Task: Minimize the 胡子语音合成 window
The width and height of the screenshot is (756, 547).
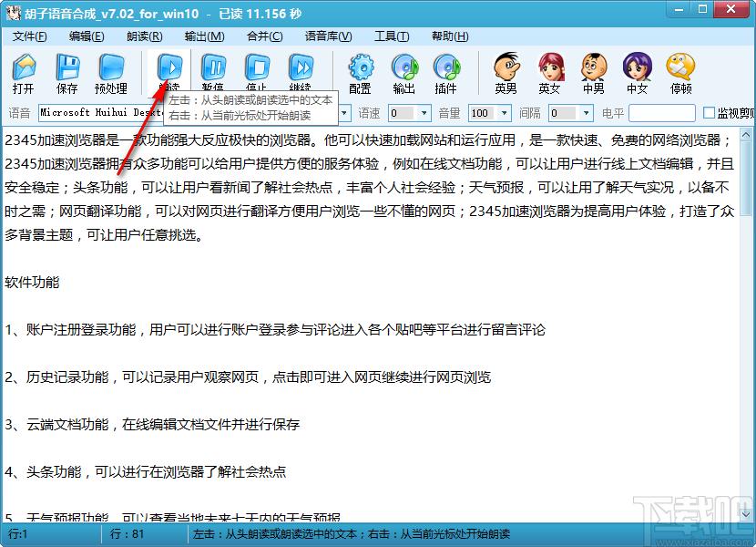Action: tap(679, 9)
